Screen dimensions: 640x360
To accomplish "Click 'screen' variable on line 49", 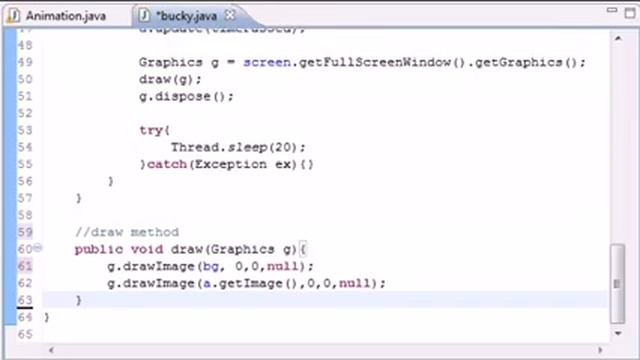I will [x=267, y=62].
